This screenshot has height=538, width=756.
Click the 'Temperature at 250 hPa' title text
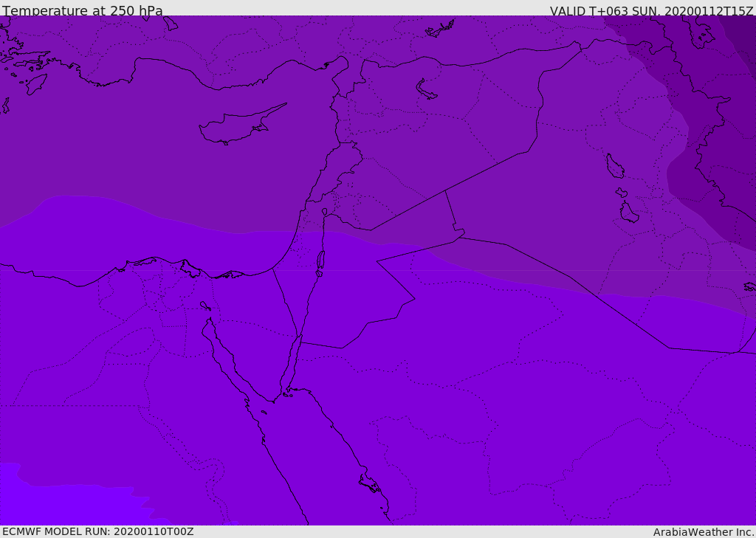pyautogui.click(x=83, y=10)
